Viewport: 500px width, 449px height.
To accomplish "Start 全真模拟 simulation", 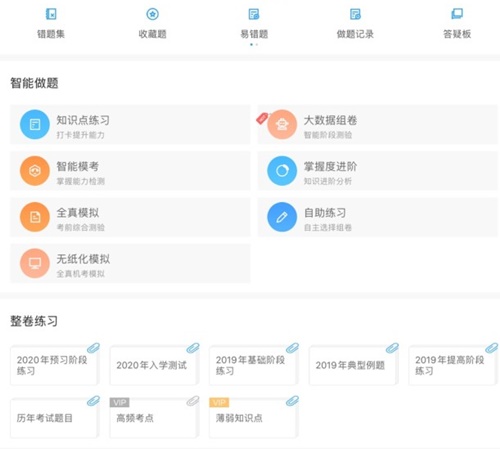I will [130, 217].
